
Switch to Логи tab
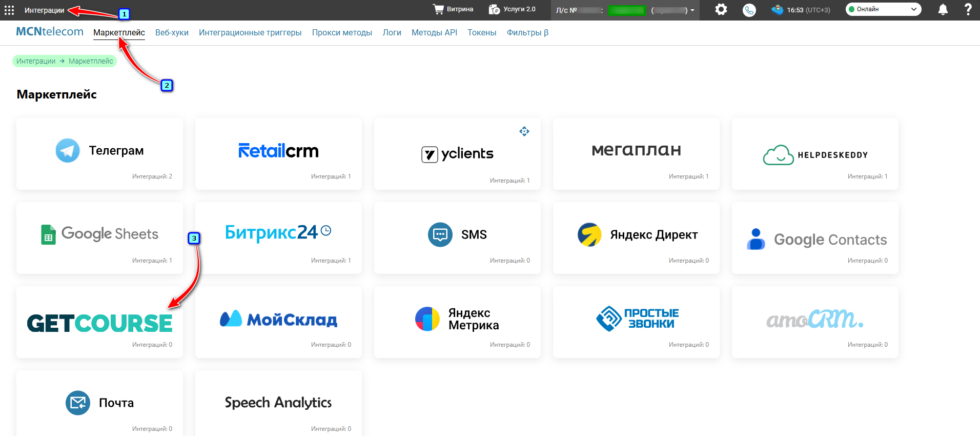click(x=392, y=32)
